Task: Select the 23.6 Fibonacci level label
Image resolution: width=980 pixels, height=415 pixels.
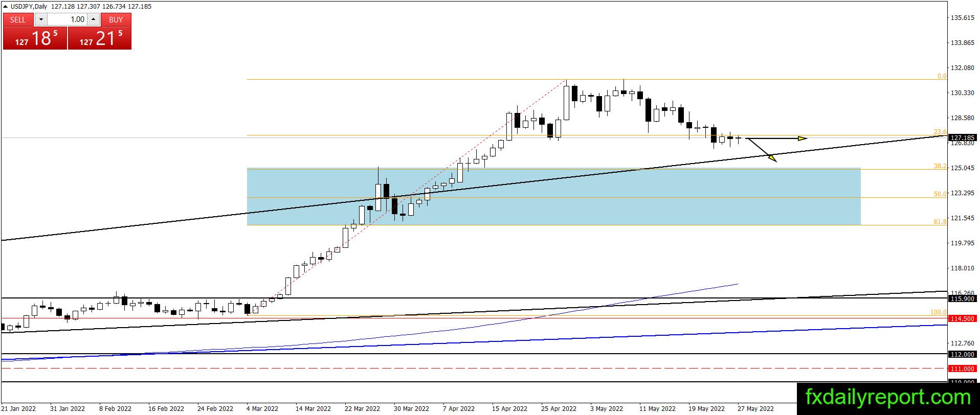Action: pos(940,132)
